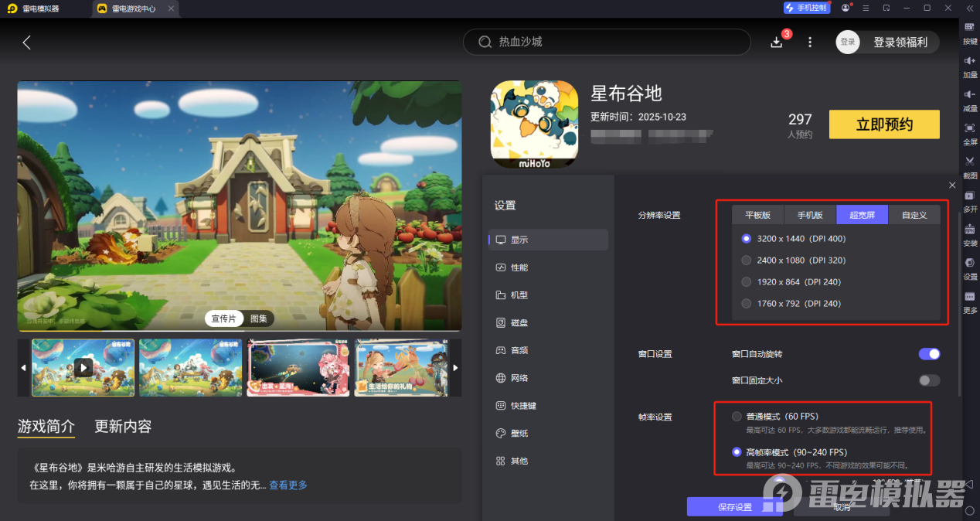This screenshot has height=521, width=980.
Task: Turn on 窗口固定大小 fixed window size
Action: tap(929, 380)
